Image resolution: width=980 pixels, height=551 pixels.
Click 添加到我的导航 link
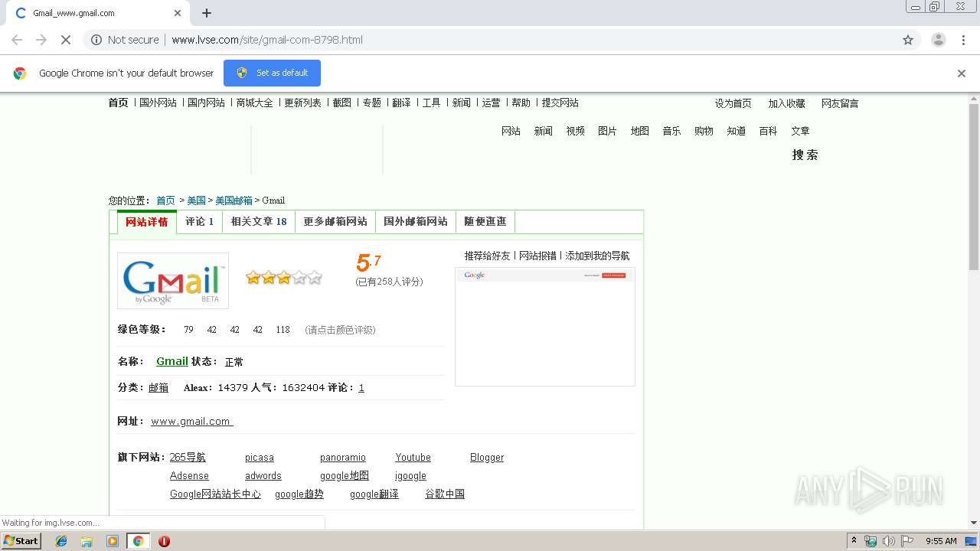[597, 256]
